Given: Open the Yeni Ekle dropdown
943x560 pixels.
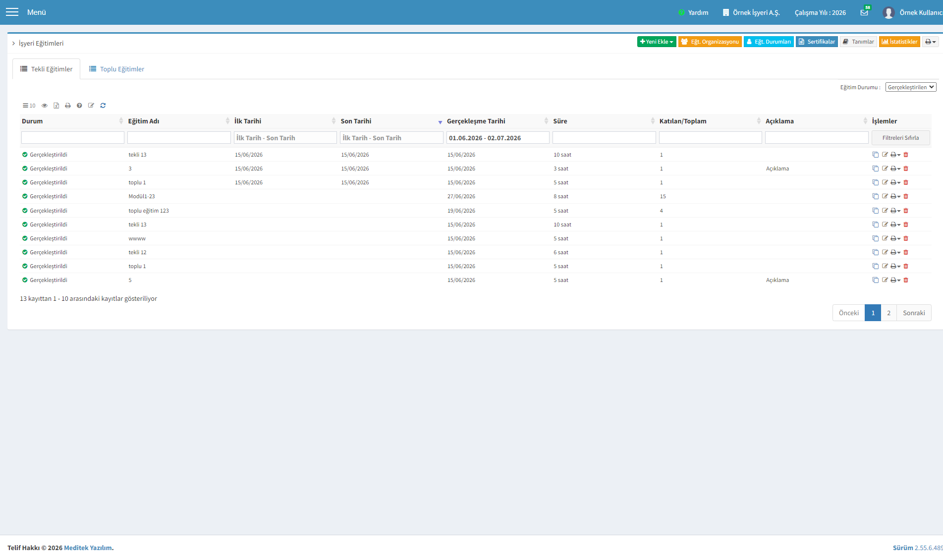Looking at the screenshot, I should 657,42.
